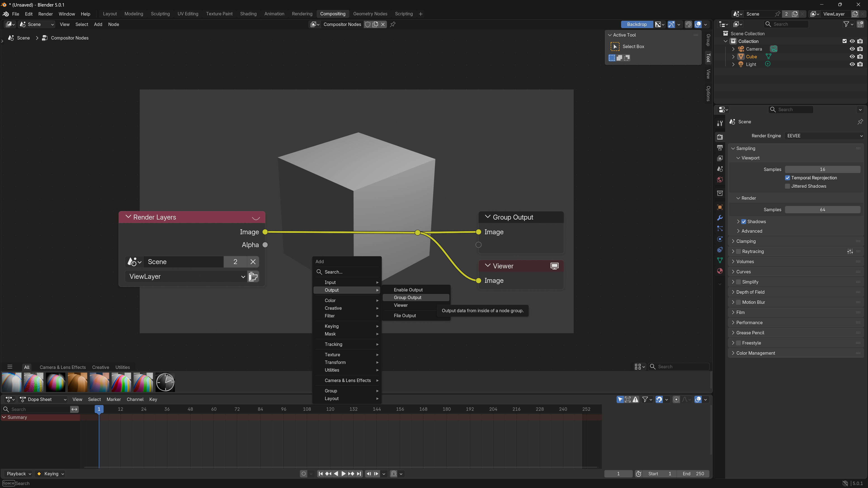
Task: Open the Particles properties tab
Action: (x=720, y=228)
